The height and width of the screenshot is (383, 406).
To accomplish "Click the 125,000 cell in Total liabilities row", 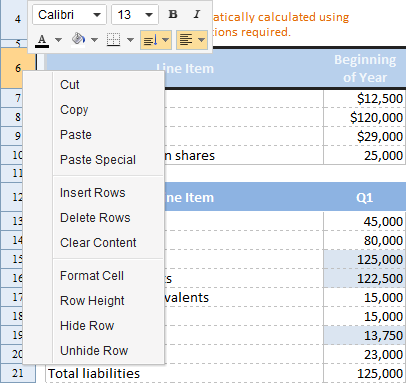I will tap(364, 373).
